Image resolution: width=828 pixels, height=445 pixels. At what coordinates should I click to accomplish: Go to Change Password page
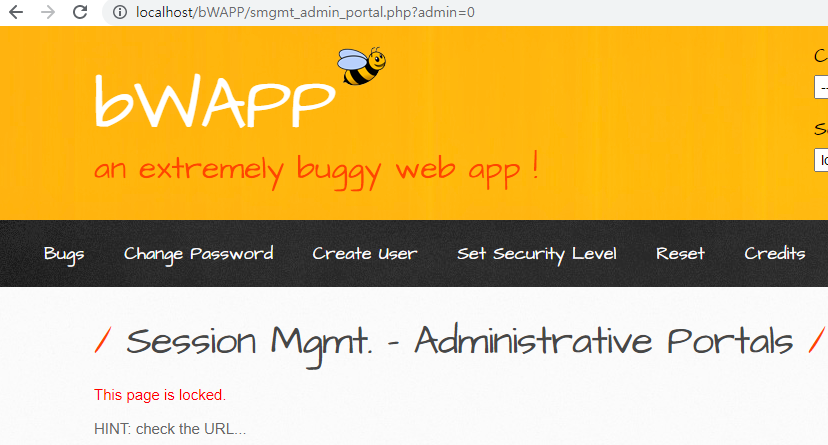pyautogui.click(x=199, y=254)
